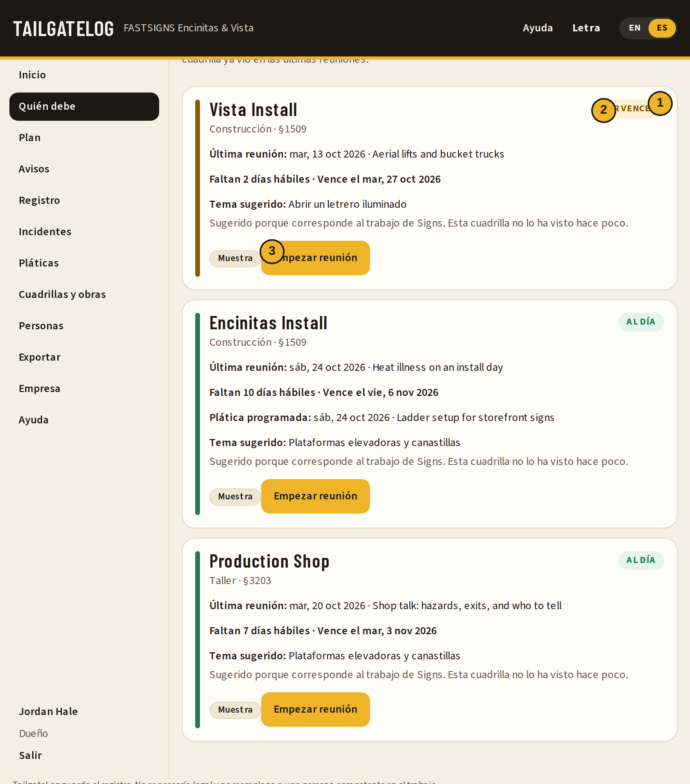Open the Incidentes section
This screenshot has height=784, width=690.
tap(84, 232)
